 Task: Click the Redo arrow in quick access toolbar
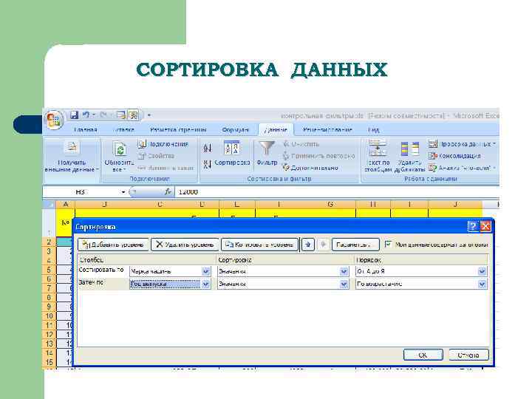tap(103, 115)
